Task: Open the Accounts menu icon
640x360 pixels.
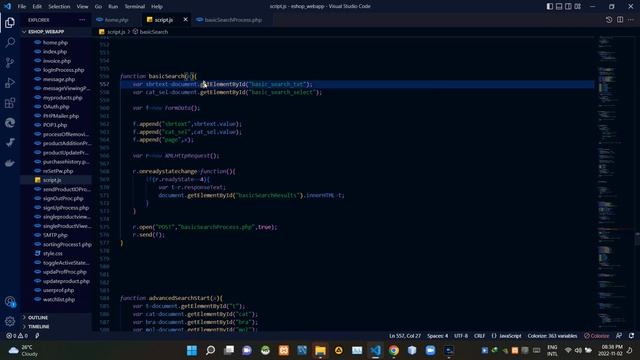Action: pyautogui.click(x=10, y=302)
